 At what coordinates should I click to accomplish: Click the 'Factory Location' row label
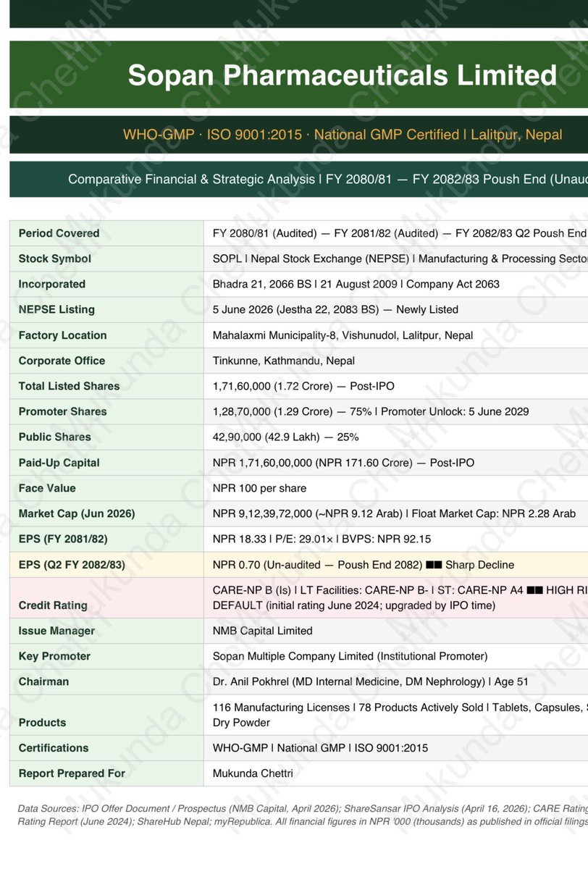point(62,335)
